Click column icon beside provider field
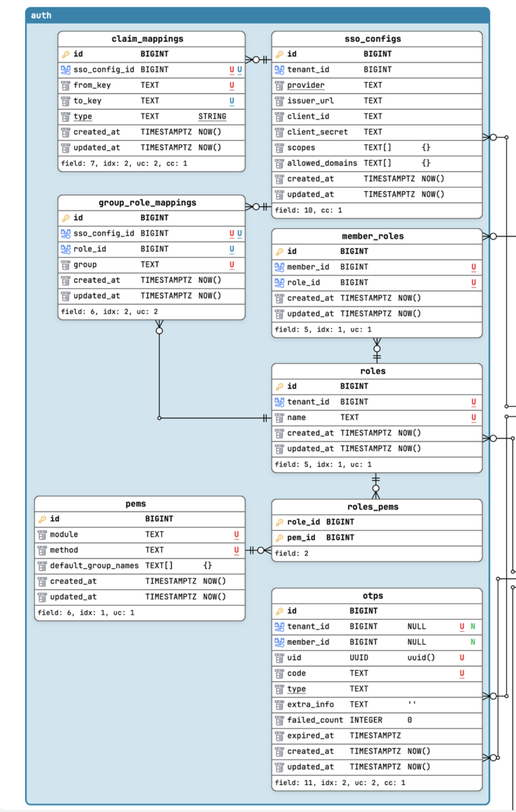The image size is (516, 812). 280,86
